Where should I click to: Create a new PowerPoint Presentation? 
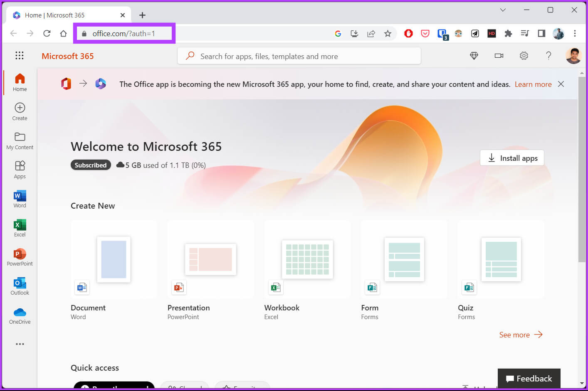[x=210, y=270]
